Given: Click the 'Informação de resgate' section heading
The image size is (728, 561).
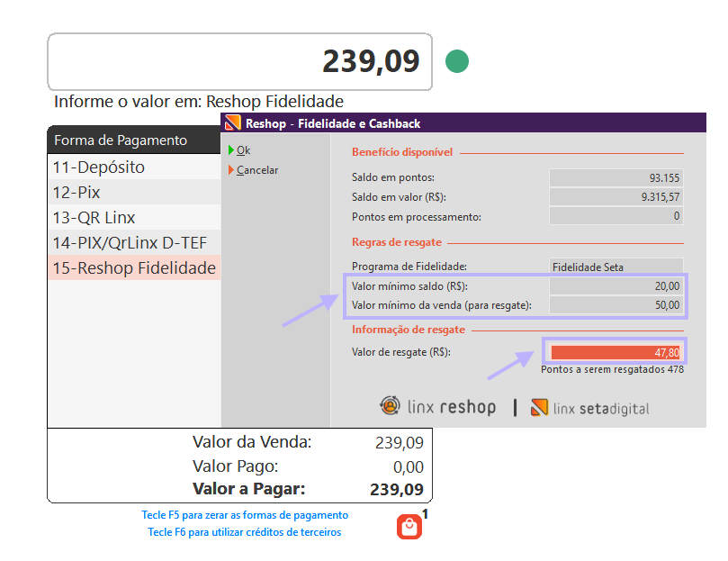Looking at the screenshot, I should tap(409, 330).
